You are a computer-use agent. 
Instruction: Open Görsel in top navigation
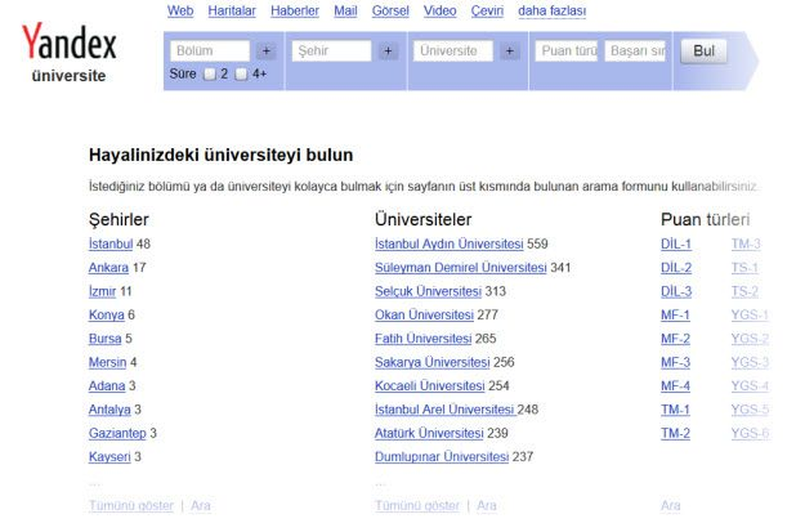tap(391, 11)
